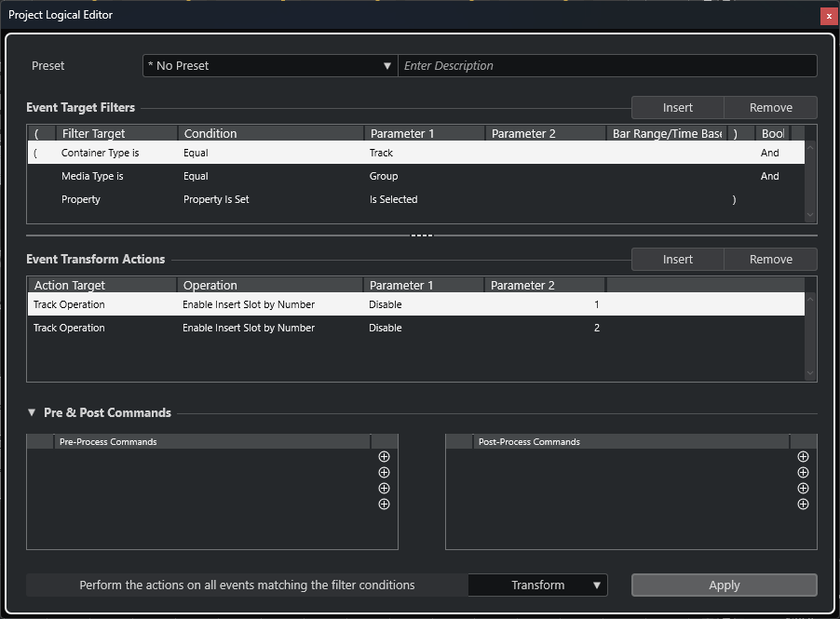Open the Transform function dropdown
This screenshot has height=619, width=840.
tap(537, 585)
